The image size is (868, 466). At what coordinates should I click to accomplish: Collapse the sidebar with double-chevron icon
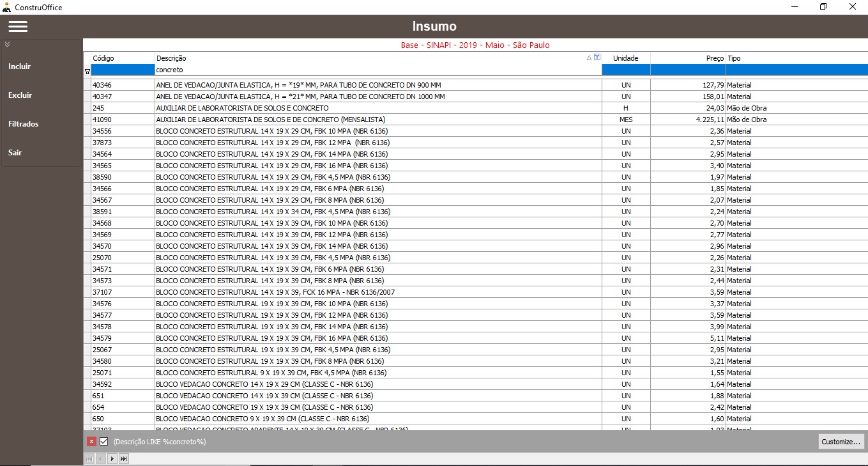pyautogui.click(x=7, y=45)
